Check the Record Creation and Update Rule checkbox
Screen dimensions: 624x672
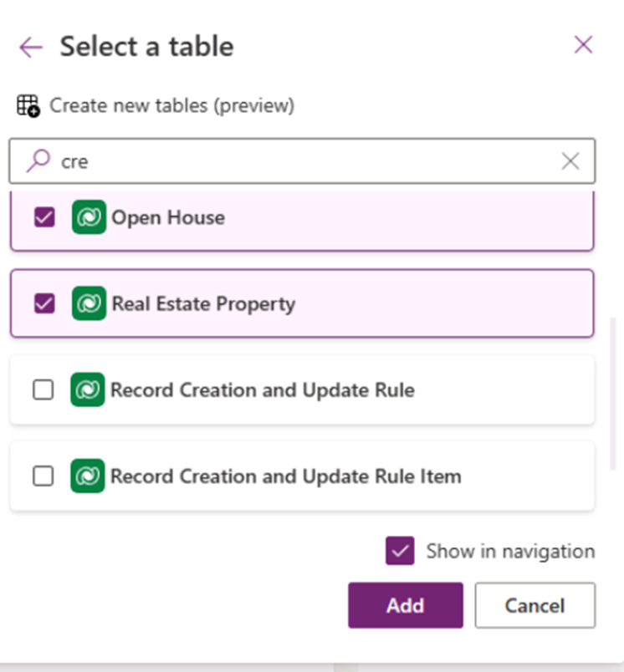pos(43,389)
